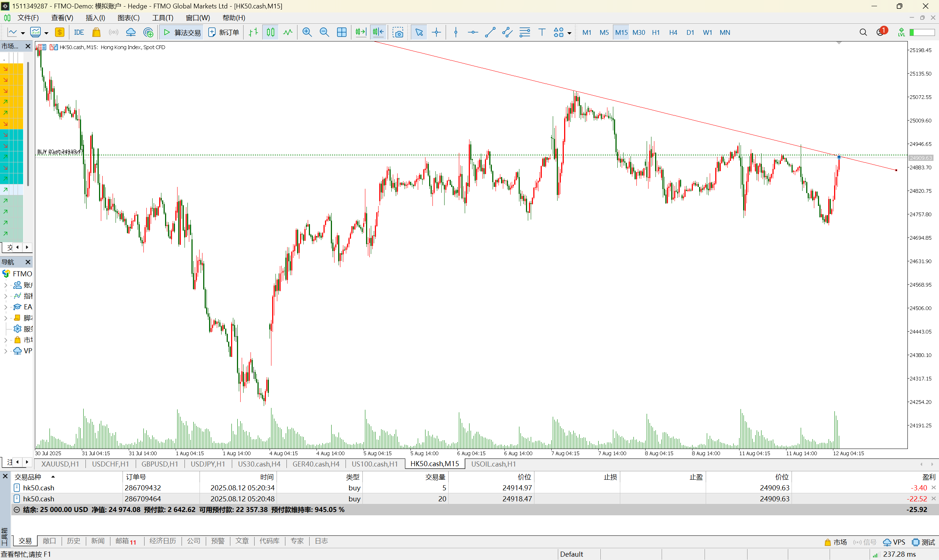This screenshot has height=560, width=939.
Task: Open the IDE MetaEditor button
Action: tap(79, 33)
